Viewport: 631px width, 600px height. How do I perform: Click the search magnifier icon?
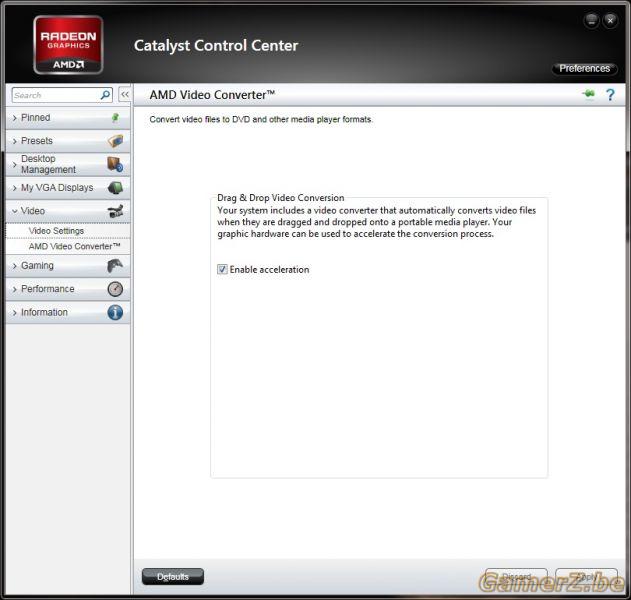(105, 95)
